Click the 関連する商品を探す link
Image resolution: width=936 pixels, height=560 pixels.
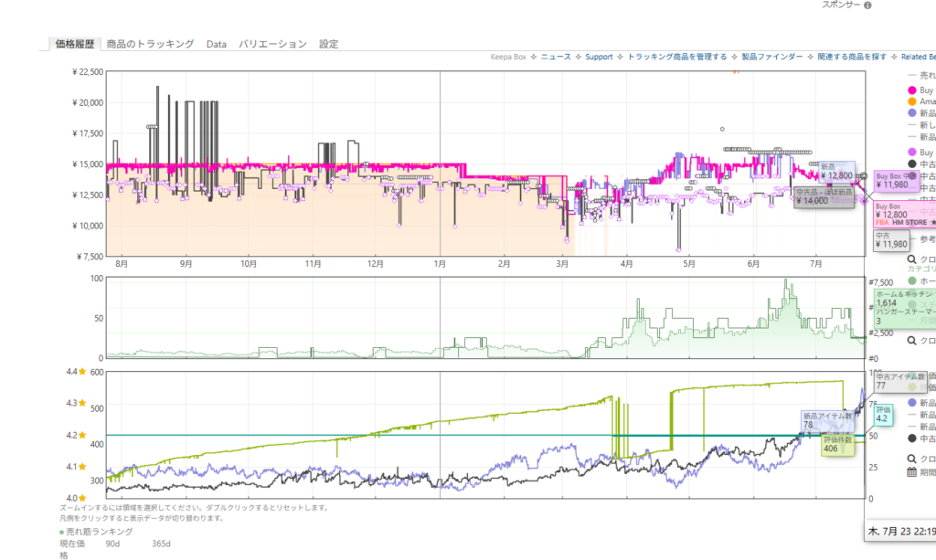(x=852, y=57)
